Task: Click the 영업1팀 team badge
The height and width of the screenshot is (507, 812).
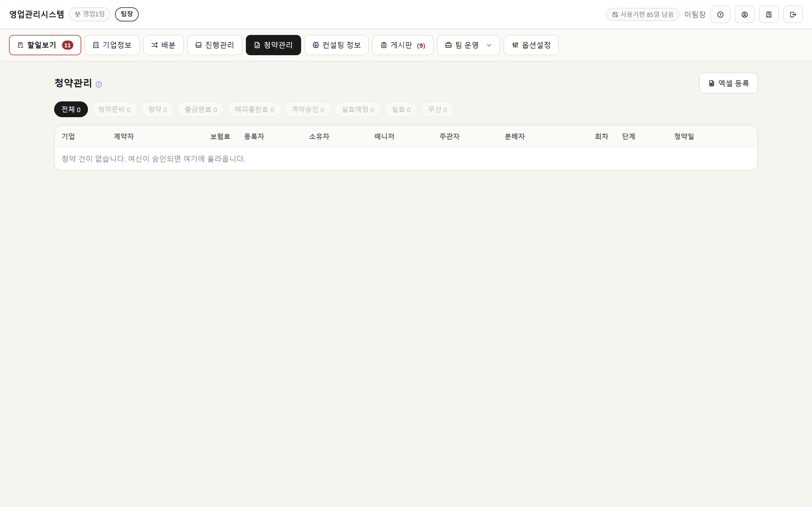Action: pos(90,14)
